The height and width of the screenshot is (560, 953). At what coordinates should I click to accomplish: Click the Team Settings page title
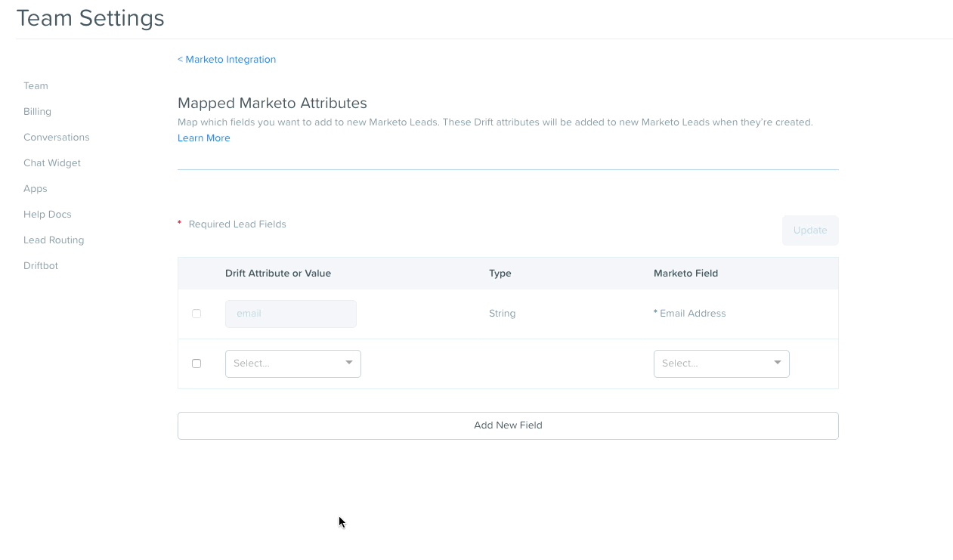[91, 18]
